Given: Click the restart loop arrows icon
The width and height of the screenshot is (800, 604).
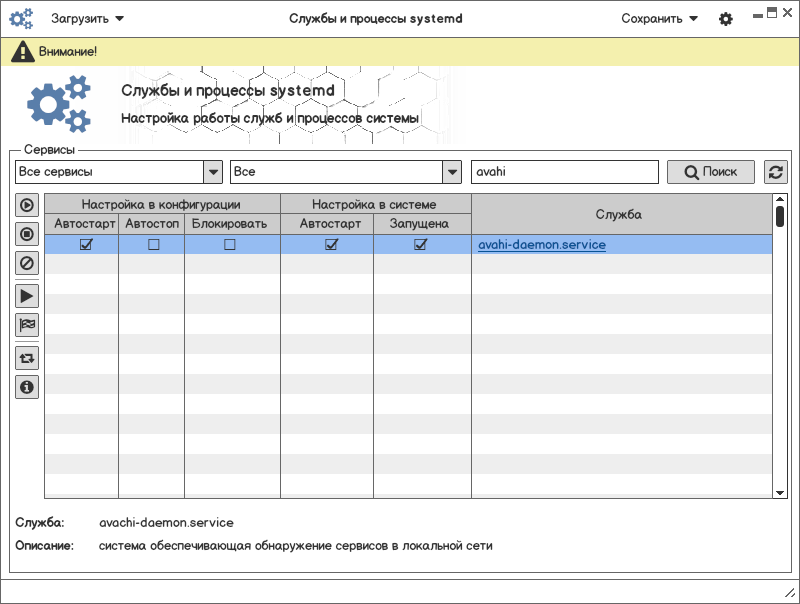Looking at the screenshot, I should 27,357.
